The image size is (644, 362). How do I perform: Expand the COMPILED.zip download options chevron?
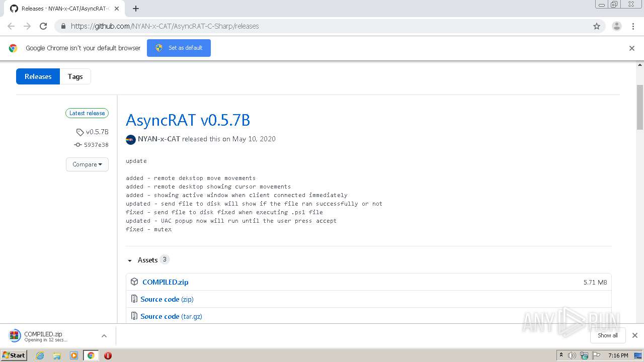(104, 336)
